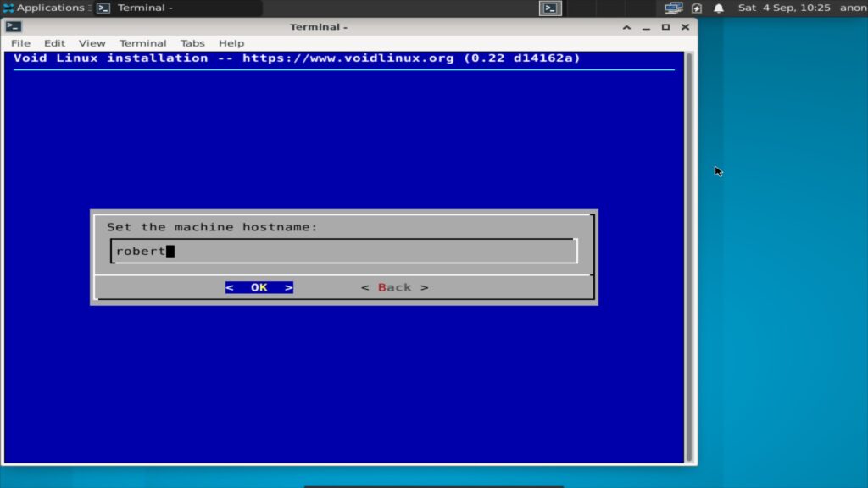Open the File menu
Screen dimensions: 868x488
(20, 43)
